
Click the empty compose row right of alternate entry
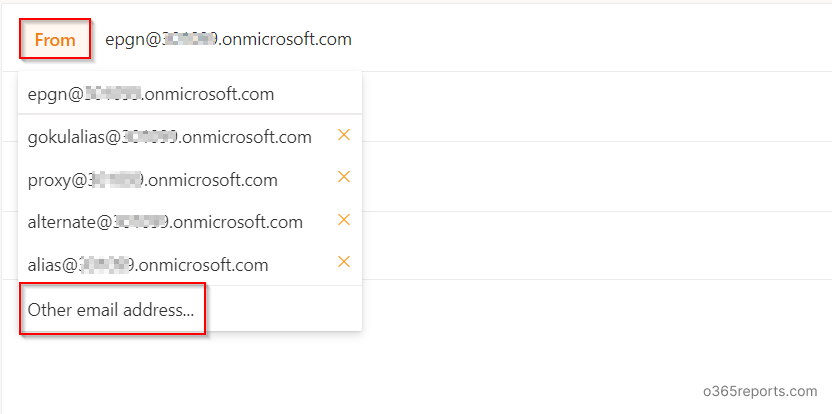[x=597, y=245]
